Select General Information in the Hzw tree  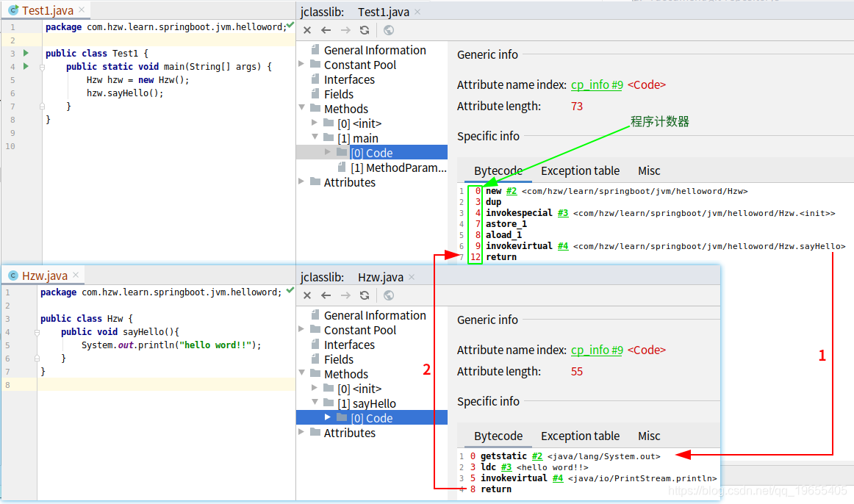click(x=375, y=315)
